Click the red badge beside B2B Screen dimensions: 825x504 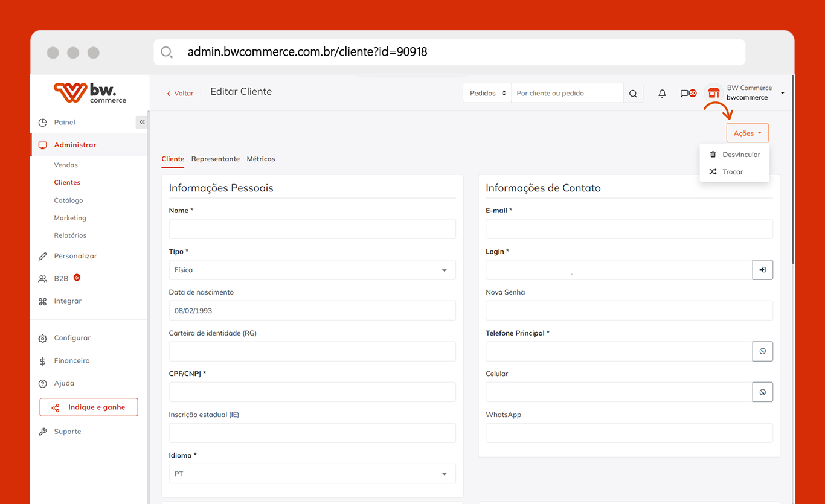tap(77, 278)
